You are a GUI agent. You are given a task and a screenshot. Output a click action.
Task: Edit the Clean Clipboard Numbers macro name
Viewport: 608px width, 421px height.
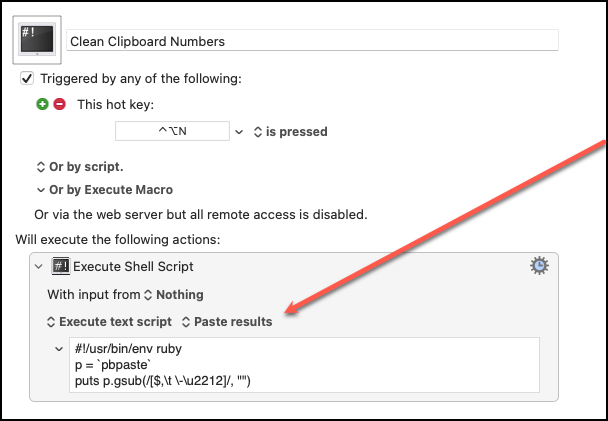click(310, 41)
